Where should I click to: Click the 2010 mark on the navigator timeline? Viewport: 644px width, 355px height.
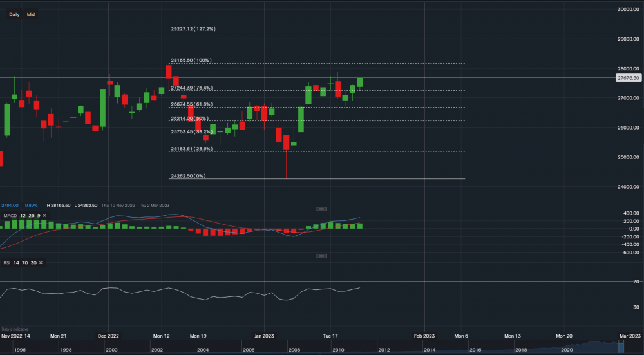point(338,350)
